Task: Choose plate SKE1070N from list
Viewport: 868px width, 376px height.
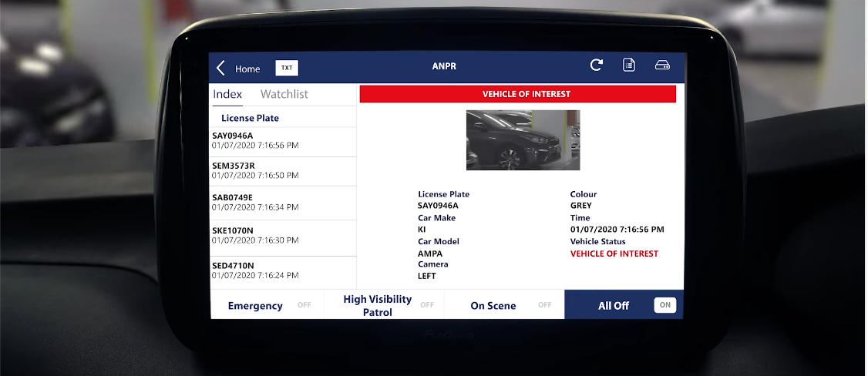Action: click(x=282, y=236)
